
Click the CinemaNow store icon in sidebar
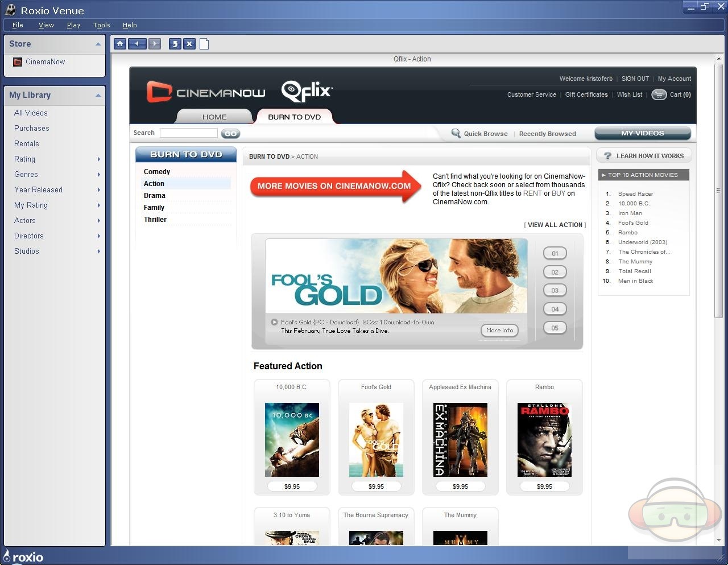(18, 62)
